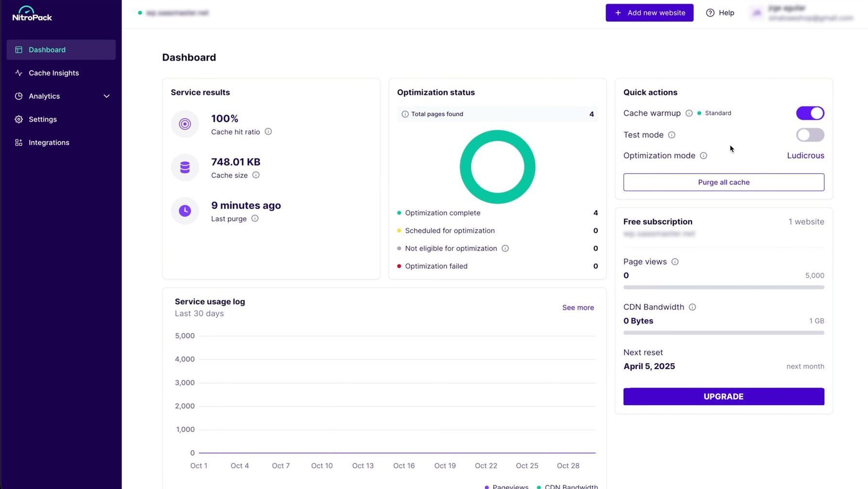Click the Page views info icon
Screen dimensions: 868x489
675,261
